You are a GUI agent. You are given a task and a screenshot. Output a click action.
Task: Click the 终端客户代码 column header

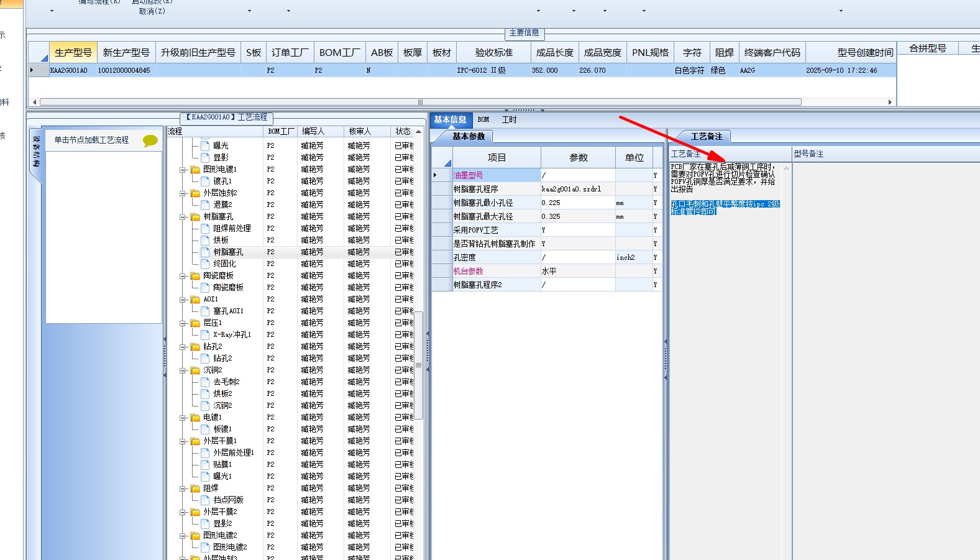click(x=772, y=53)
